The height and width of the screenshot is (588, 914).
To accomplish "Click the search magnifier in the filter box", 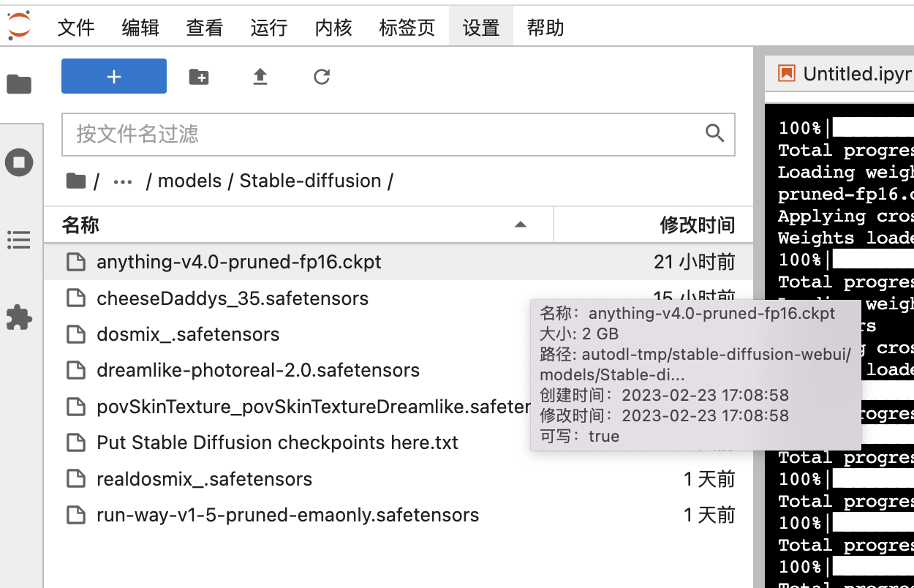I will [714, 133].
